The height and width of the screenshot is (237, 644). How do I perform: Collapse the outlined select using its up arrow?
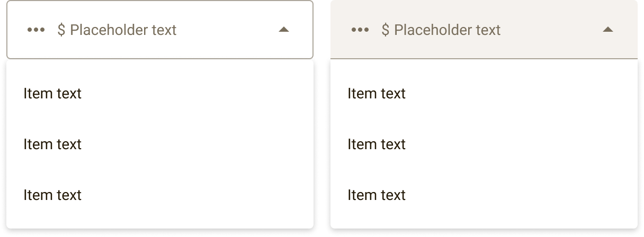(x=284, y=30)
